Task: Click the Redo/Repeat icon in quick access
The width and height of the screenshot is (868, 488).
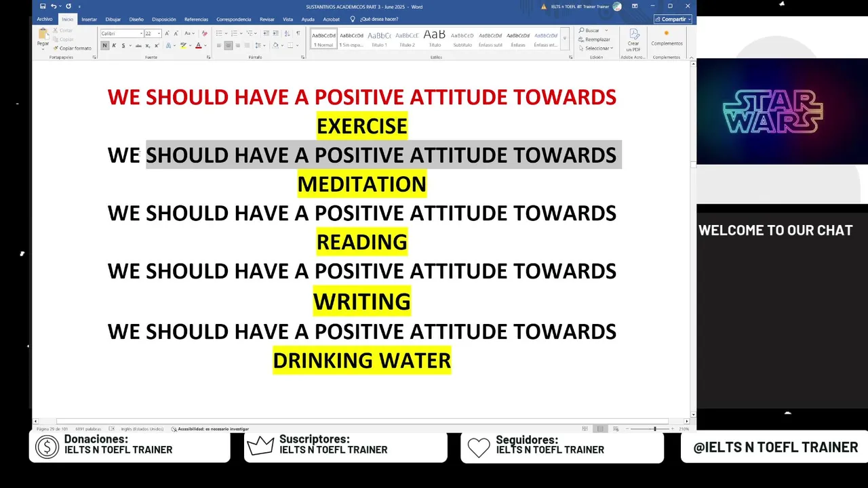Action: [68, 6]
